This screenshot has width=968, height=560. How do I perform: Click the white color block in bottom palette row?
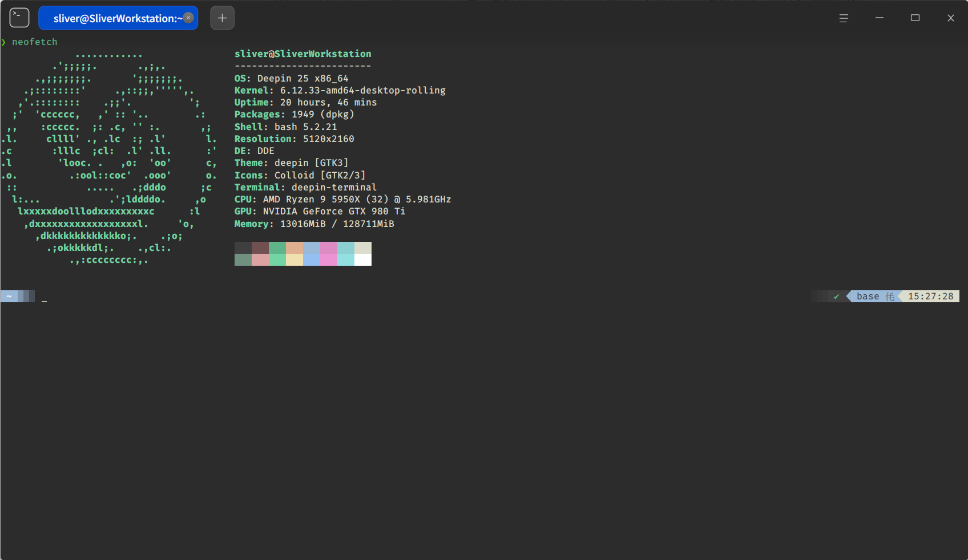[x=363, y=259]
